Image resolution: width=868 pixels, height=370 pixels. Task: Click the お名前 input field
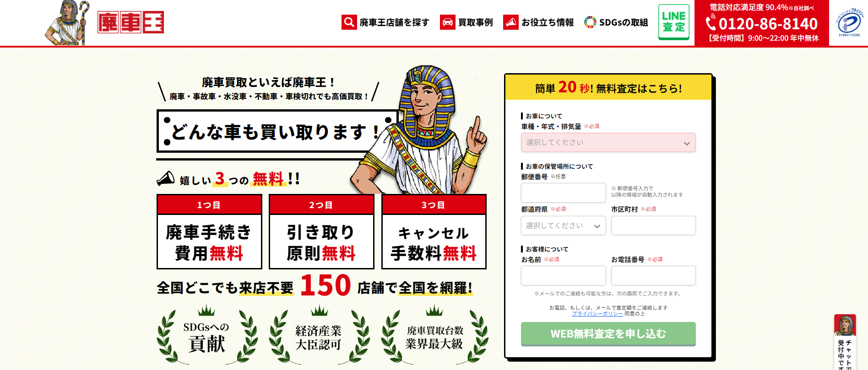point(563,276)
